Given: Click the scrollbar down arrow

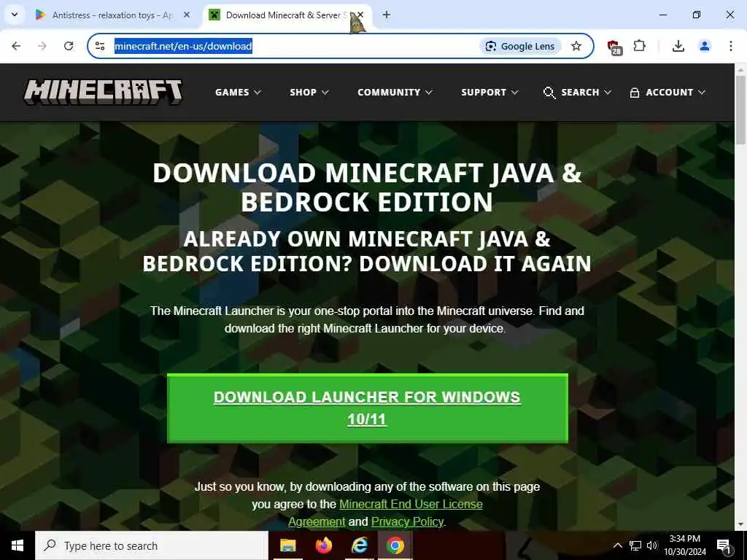Looking at the screenshot, I should pyautogui.click(x=740, y=524).
